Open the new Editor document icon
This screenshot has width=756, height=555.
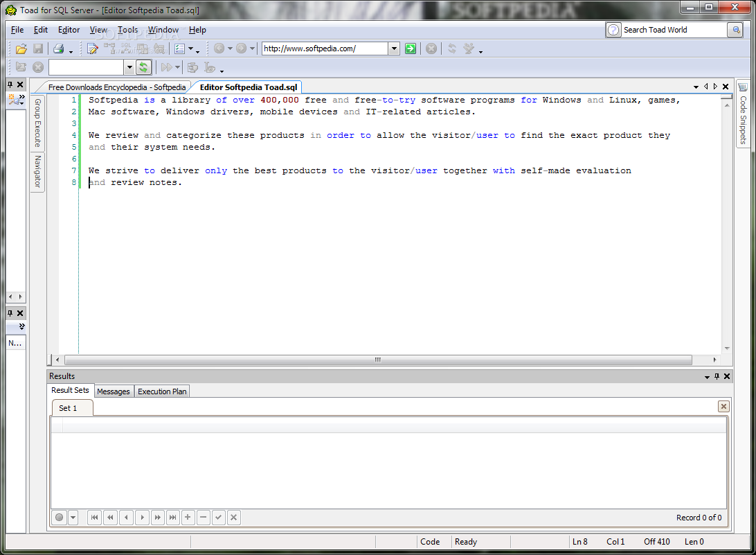pyautogui.click(x=93, y=49)
